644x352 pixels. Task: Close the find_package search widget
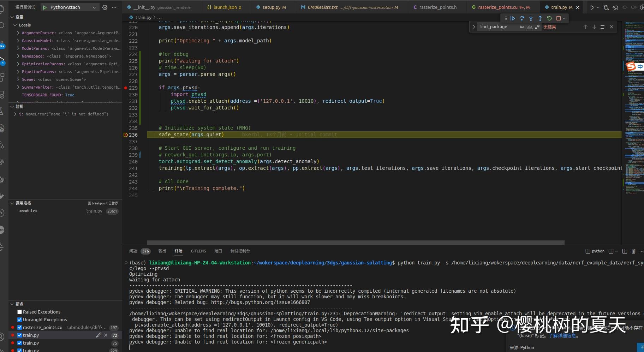[611, 27]
